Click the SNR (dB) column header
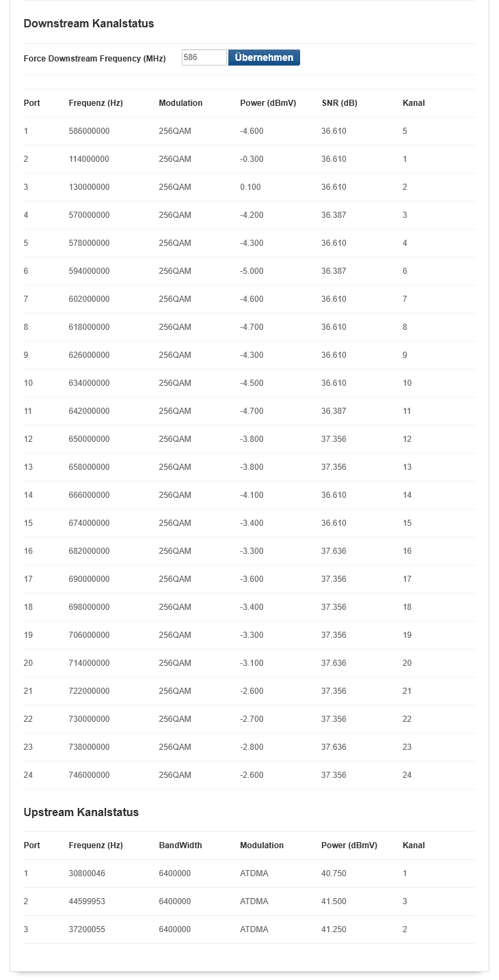This screenshot has height=980, width=499. (x=339, y=103)
